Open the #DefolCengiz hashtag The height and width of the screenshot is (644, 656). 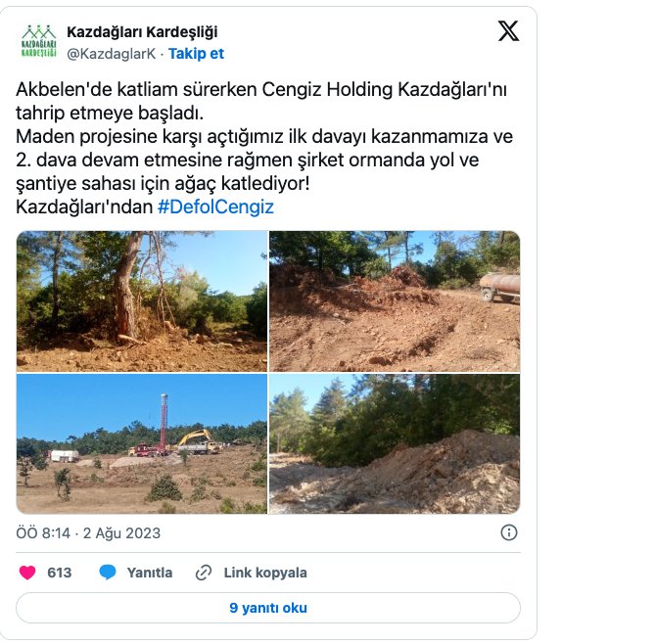click(x=215, y=207)
